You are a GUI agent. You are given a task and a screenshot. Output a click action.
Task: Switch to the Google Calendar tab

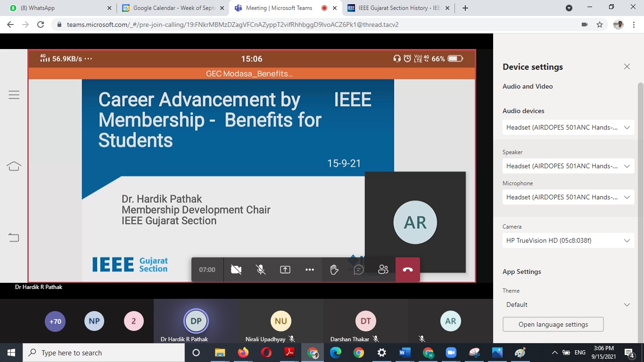pos(172,8)
